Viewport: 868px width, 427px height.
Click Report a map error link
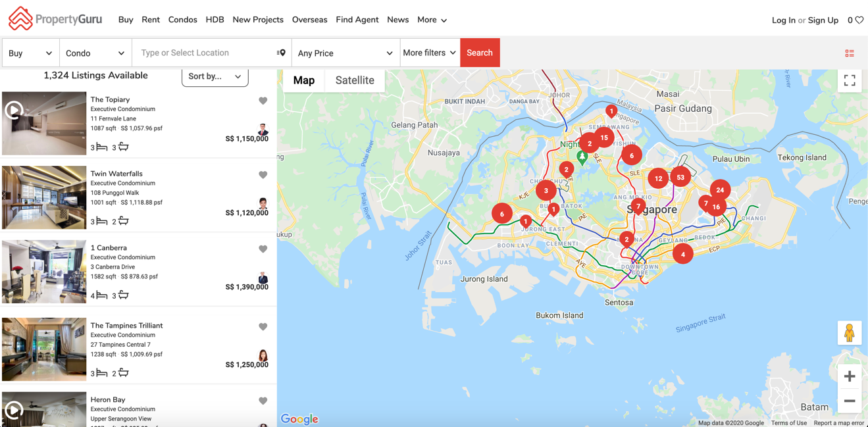(x=839, y=423)
